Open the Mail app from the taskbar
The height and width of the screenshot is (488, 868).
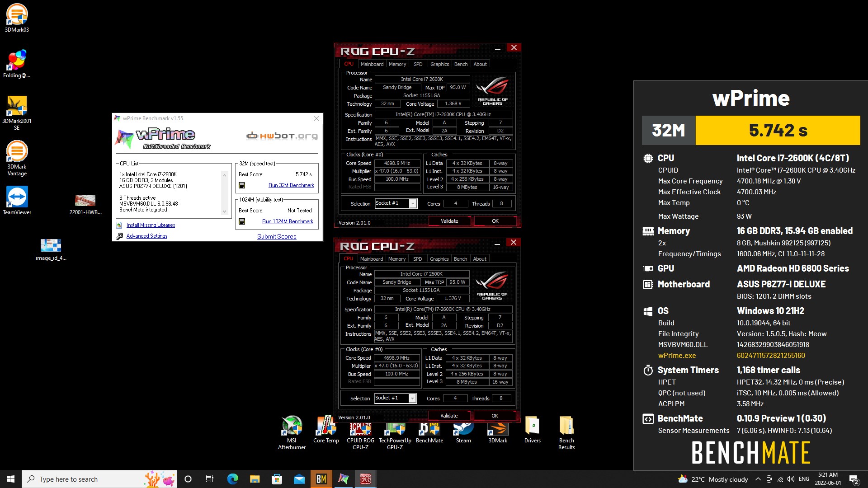point(299,479)
